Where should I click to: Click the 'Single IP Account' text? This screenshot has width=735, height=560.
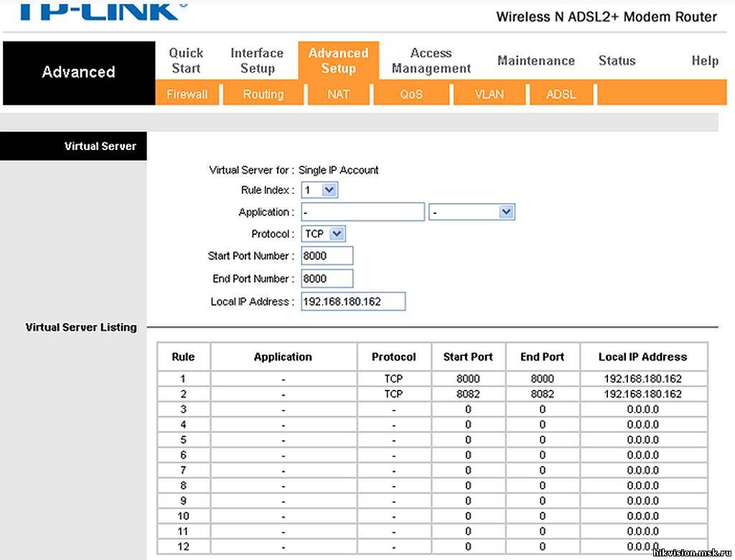(x=339, y=169)
